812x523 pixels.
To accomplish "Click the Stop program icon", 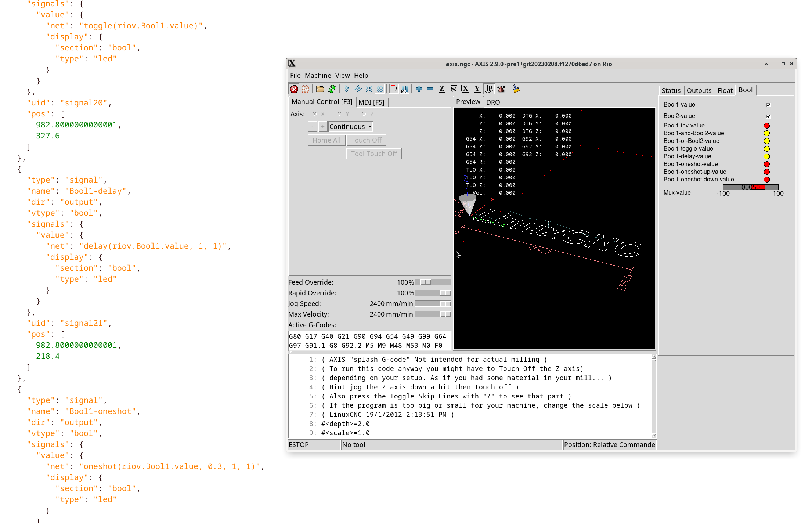I will (380, 89).
